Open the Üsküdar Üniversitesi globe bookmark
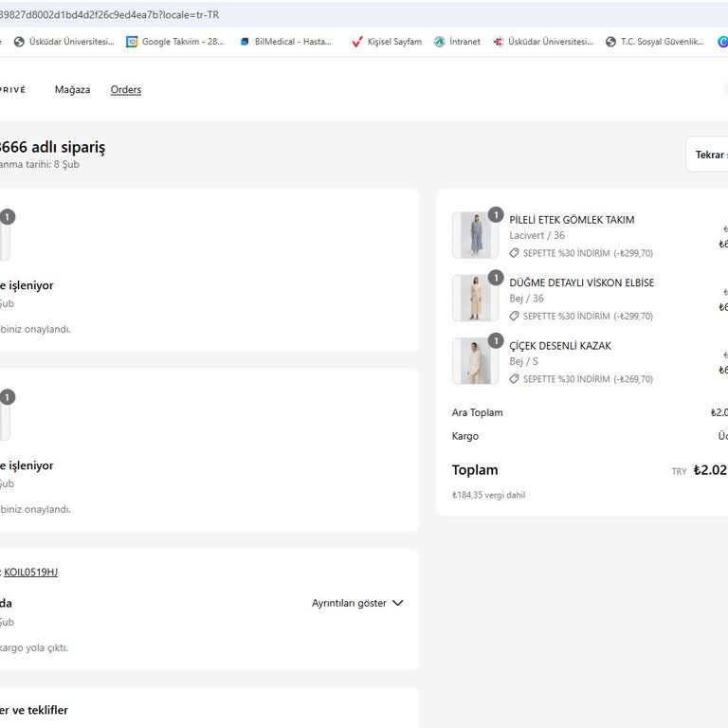 (64, 42)
